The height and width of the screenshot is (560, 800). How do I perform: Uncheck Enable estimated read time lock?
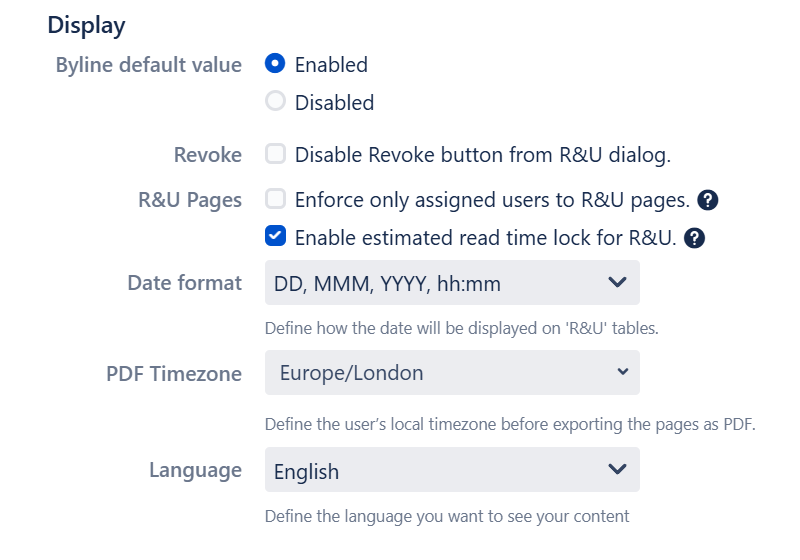275,237
